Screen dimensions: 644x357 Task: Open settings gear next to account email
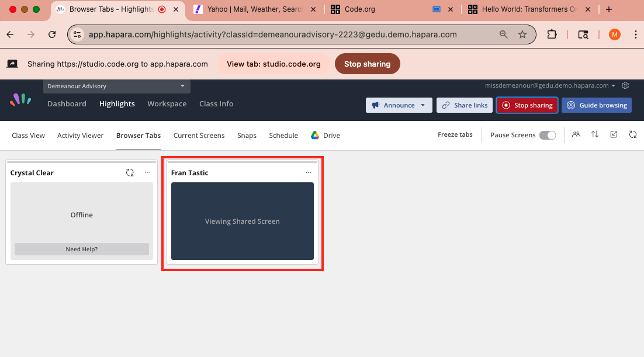tap(625, 85)
